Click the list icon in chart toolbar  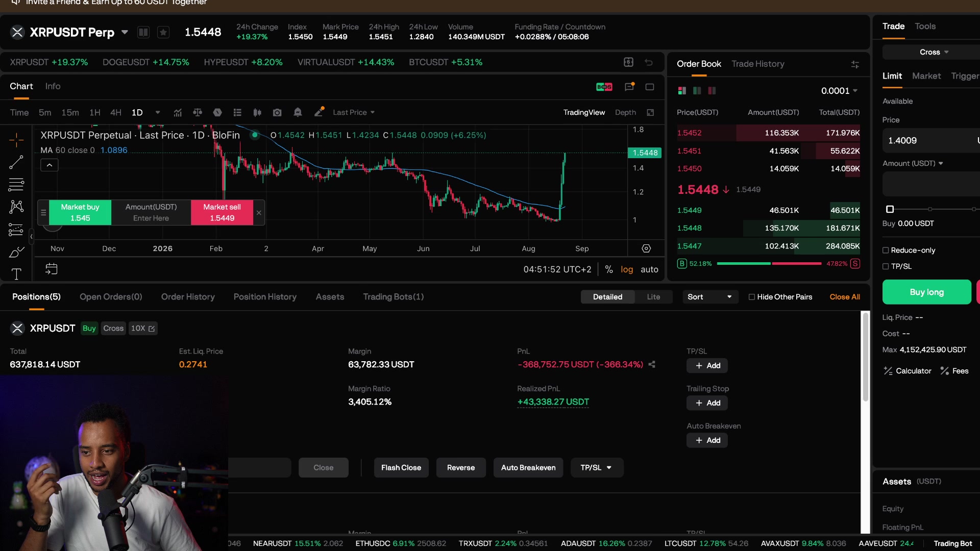[237, 112]
